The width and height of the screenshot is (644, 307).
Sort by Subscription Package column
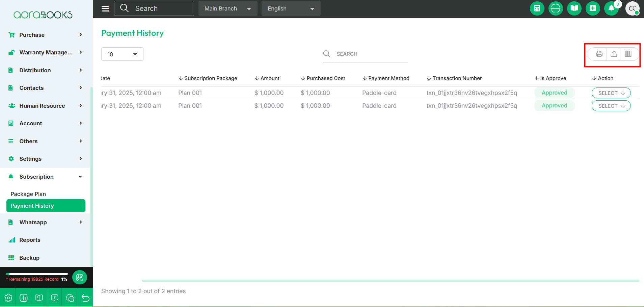[x=208, y=78]
